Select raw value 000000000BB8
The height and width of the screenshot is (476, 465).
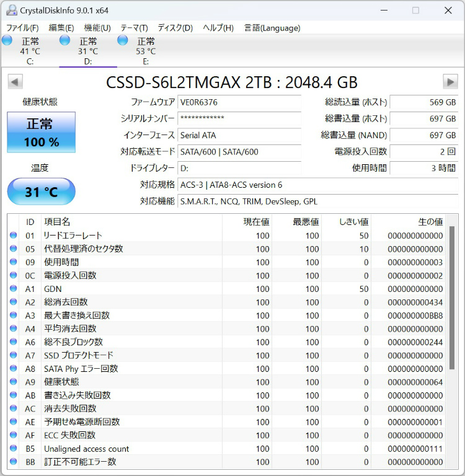click(x=415, y=315)
